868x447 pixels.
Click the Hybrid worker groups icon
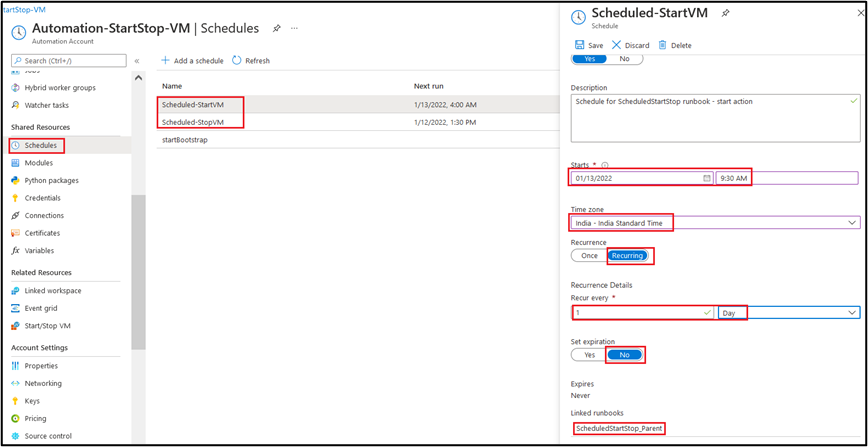tap(16, 88)
